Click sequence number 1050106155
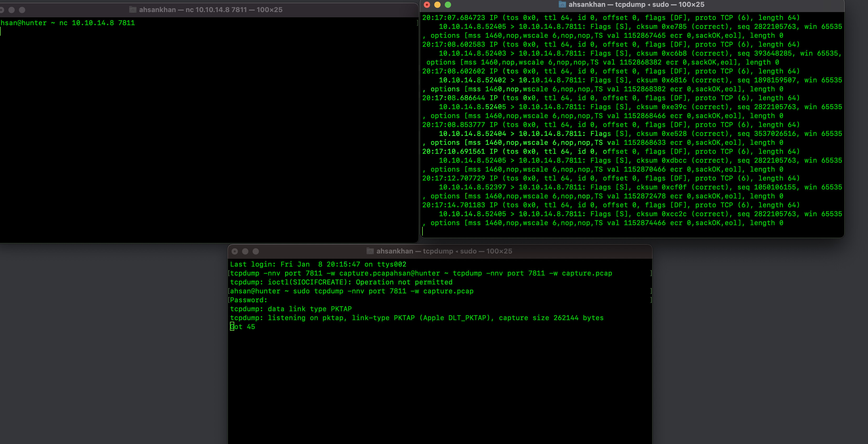The height and width of the screenshot is (444, 868). (775, 187)
